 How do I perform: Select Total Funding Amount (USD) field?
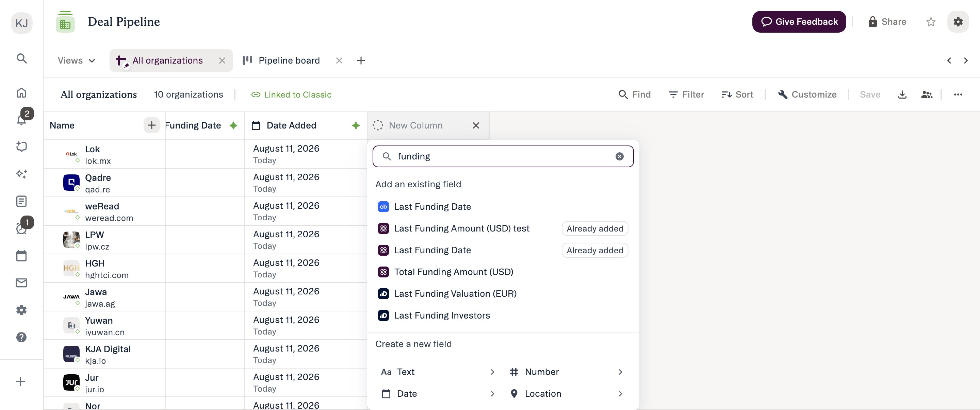[503, 272]
